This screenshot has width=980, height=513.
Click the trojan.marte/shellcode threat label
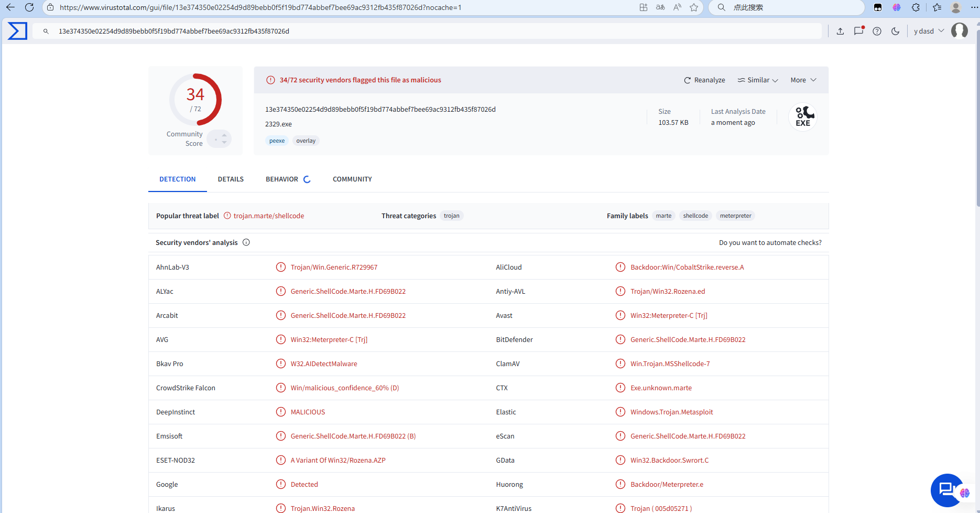(x=269, y=216)
